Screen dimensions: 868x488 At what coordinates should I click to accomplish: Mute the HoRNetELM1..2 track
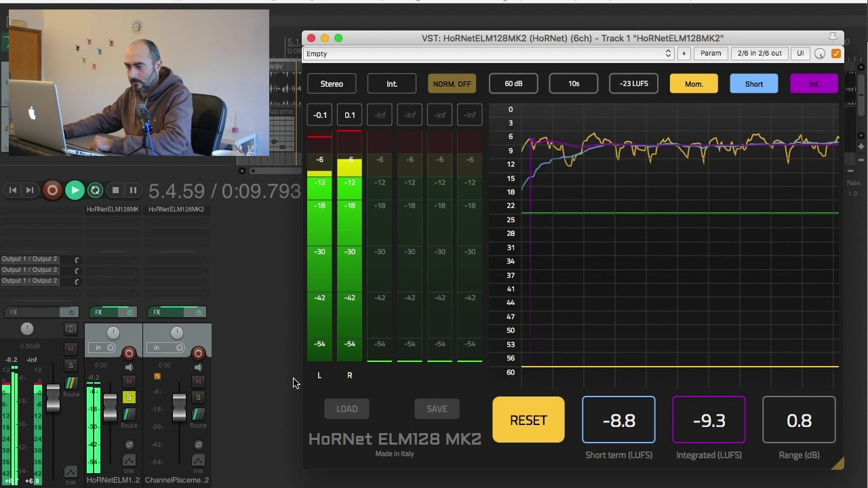[129, 382]
